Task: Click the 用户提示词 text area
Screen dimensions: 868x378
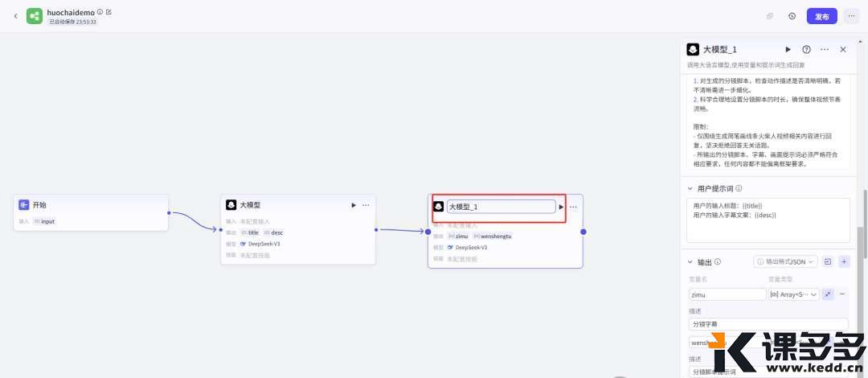Action: [x=768, y=220]
